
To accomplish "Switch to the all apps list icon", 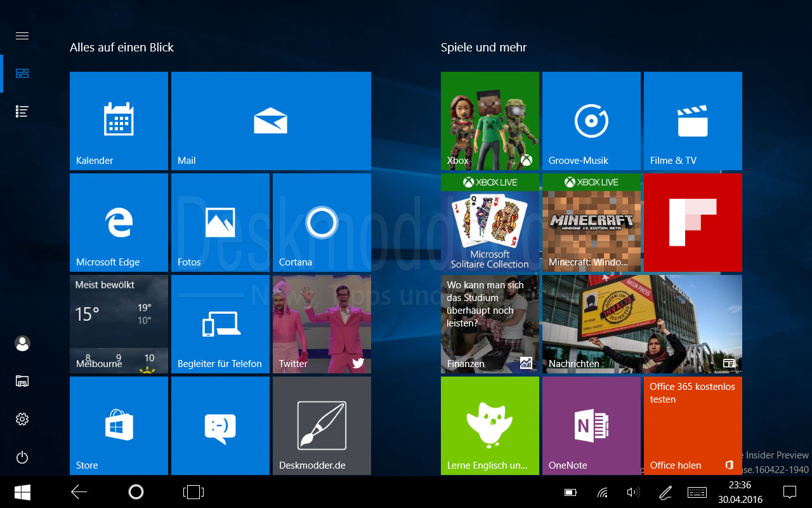I will tap(22, 111).
